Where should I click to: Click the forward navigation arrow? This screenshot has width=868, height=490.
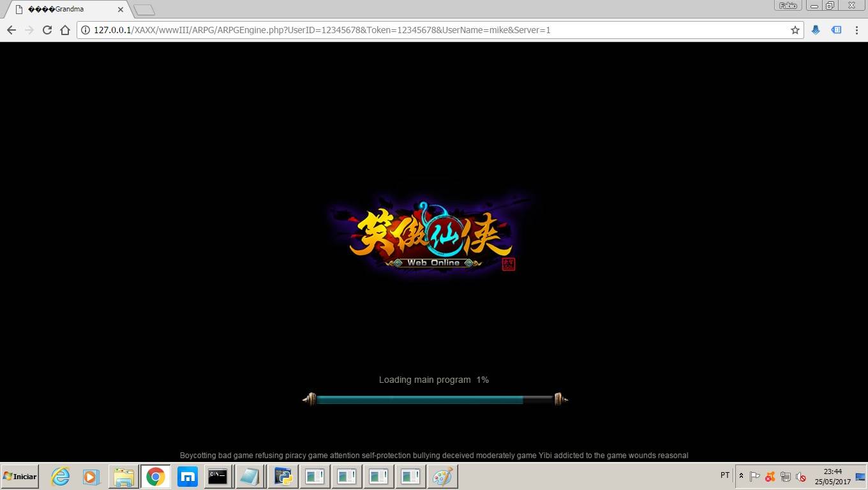[x=29, y=30]
